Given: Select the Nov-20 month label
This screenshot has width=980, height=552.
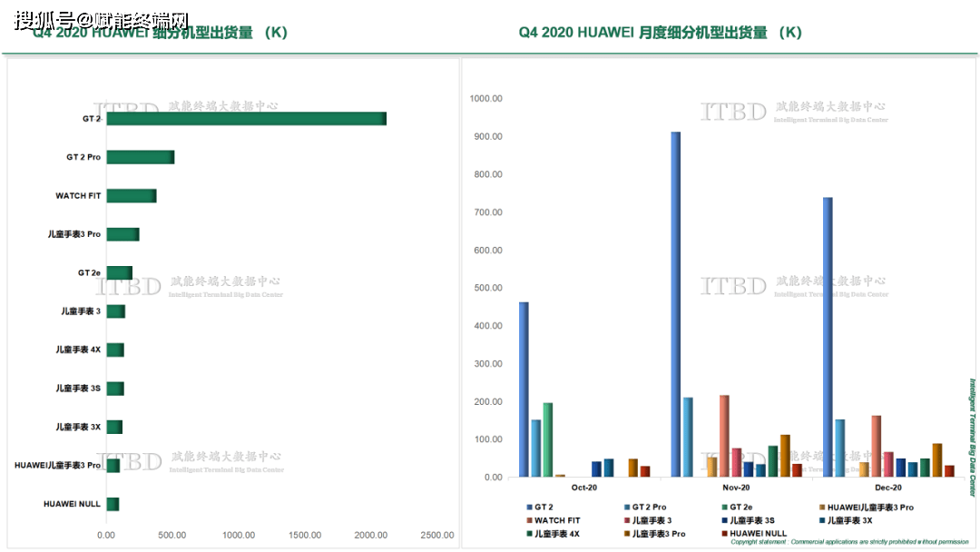Looking at the screenshot, I should click(x=736, y=488).
